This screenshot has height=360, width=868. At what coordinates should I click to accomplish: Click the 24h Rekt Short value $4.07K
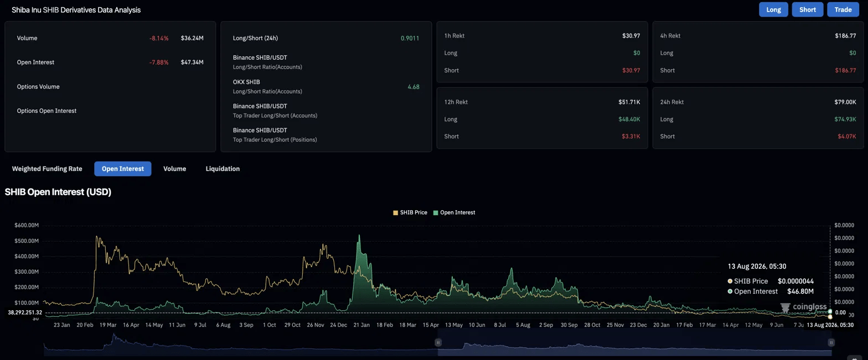pos(846,137)
